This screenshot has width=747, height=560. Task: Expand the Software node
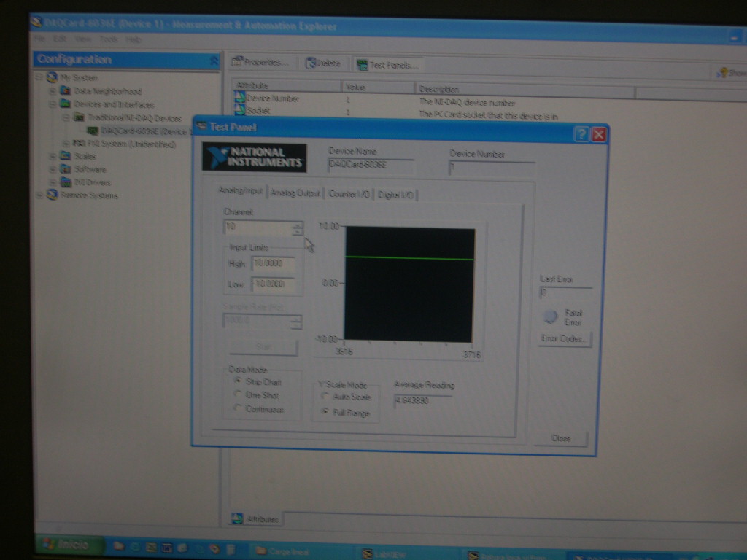(53, 169)
